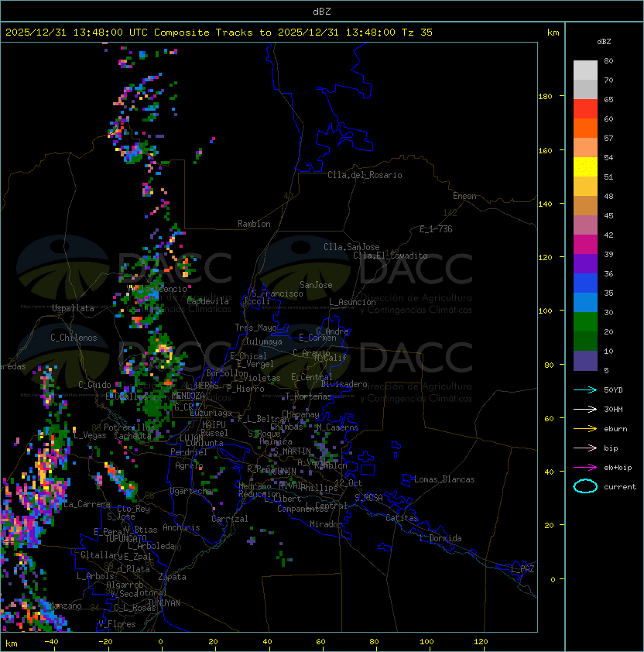Image resolution: width=644 pixels, height=652 pixels.
Task: Click the 'Uspallata' map label
Action: coord(73,308)
